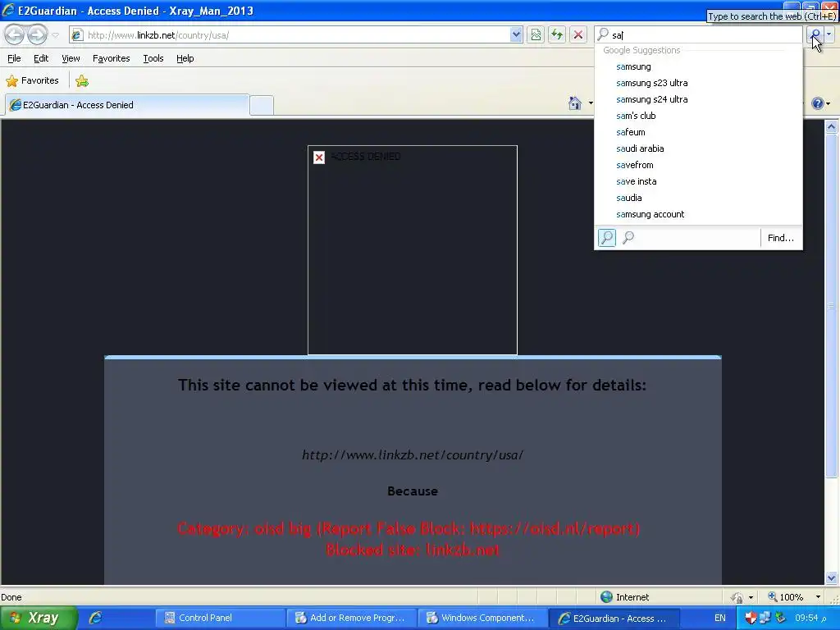
Task: Open the search provider options arrow
Action: coord(829,34)
